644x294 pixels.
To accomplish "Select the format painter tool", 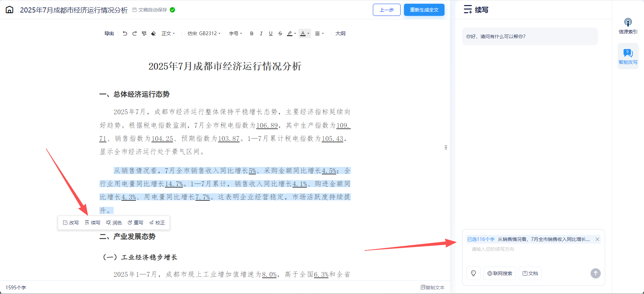I will click(x=144, y=33).
